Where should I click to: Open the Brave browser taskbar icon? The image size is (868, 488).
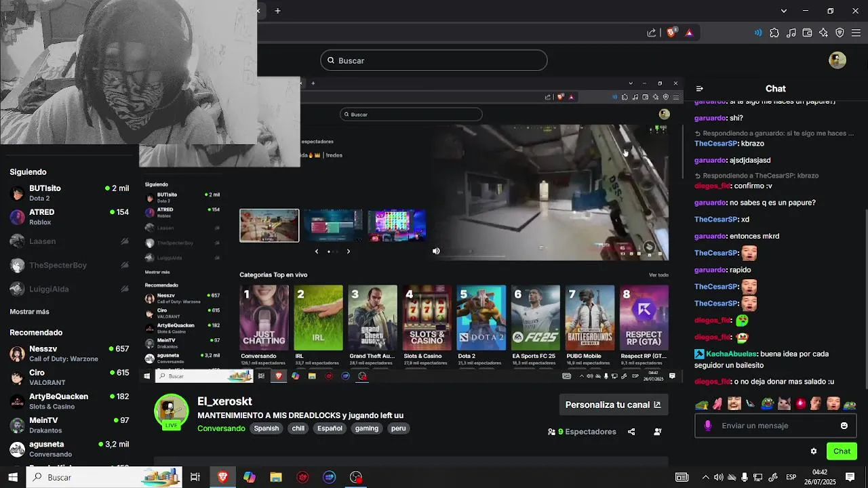pyautogui.click(x=222, y=477)
